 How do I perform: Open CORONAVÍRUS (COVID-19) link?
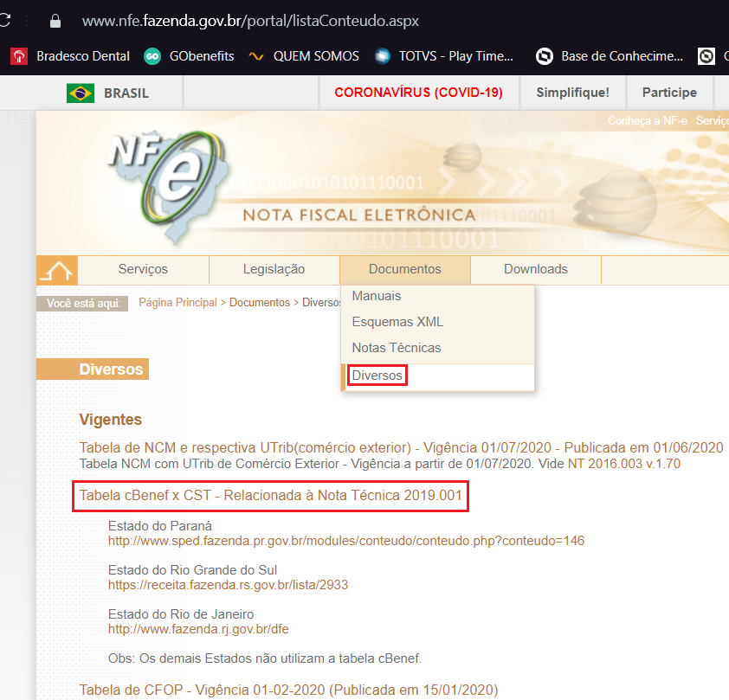[418, 93]
